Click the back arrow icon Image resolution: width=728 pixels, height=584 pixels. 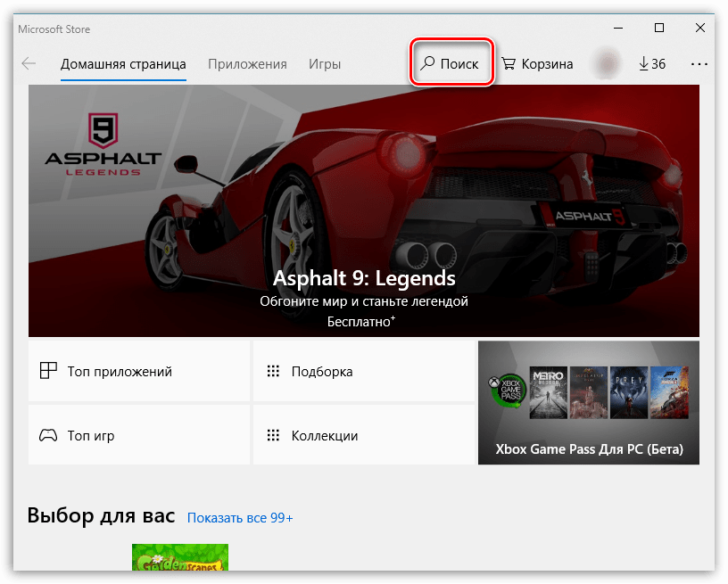(29, 64)
